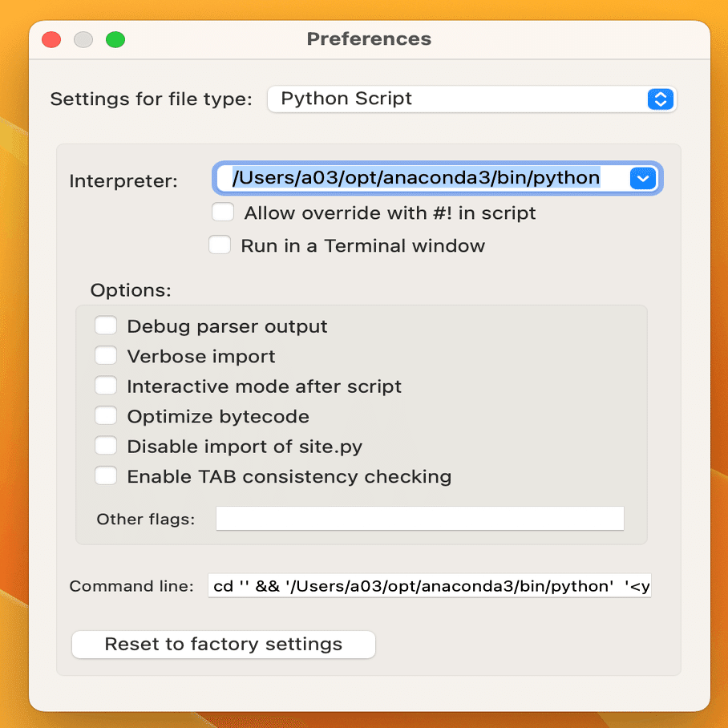Click the 'Command line' text field
This screenshot has width=728, height=728.
429,586
